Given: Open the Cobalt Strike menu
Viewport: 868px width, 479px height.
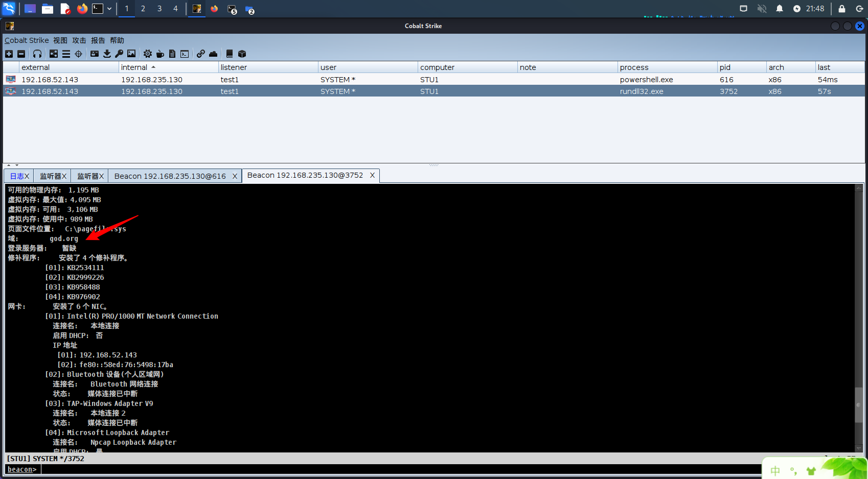Looking at the screenshot, I should coord(27,40).
